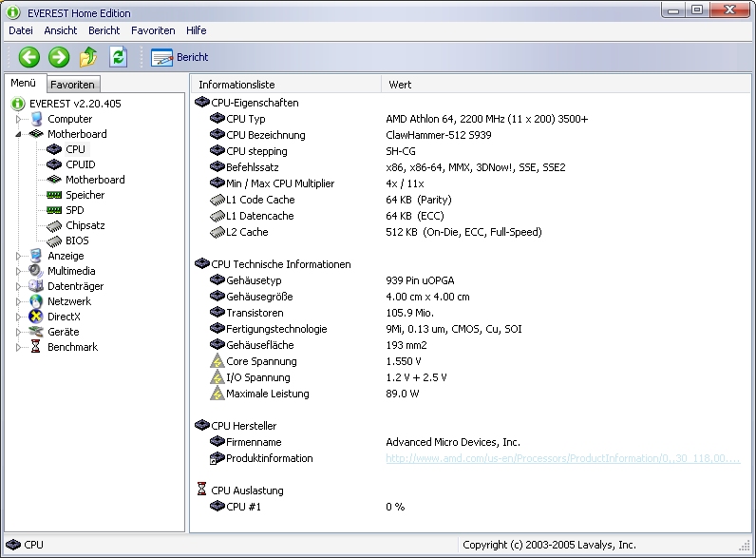Open the Ansicht menu
This screenshot has width=756, height=558.
pyautogui.click(x=60, y=30)
